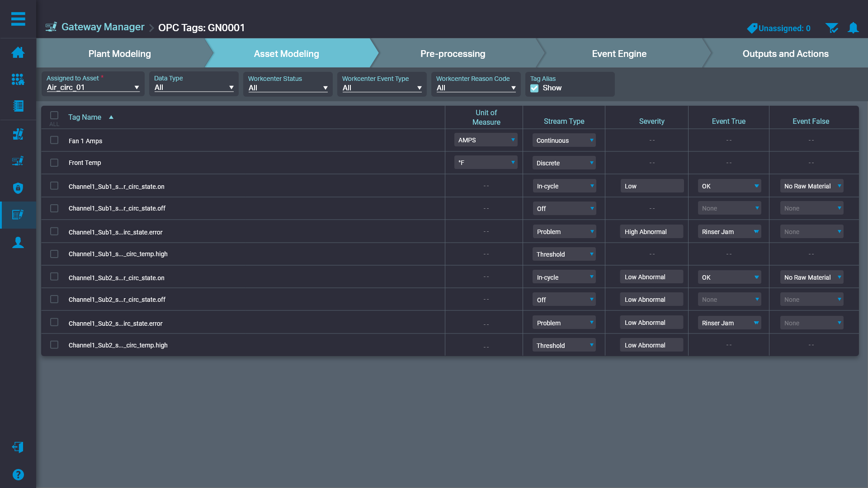Switch to the Pre-processing tab

(453, 54)
